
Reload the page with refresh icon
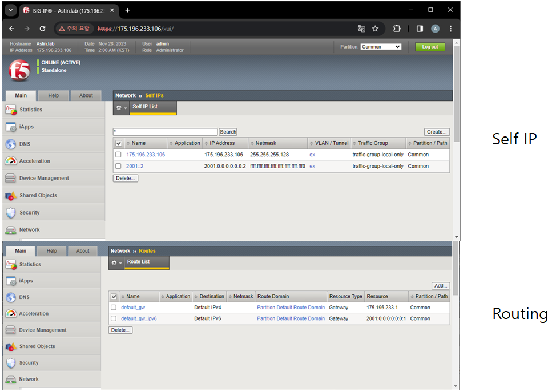tap(42, 29)
